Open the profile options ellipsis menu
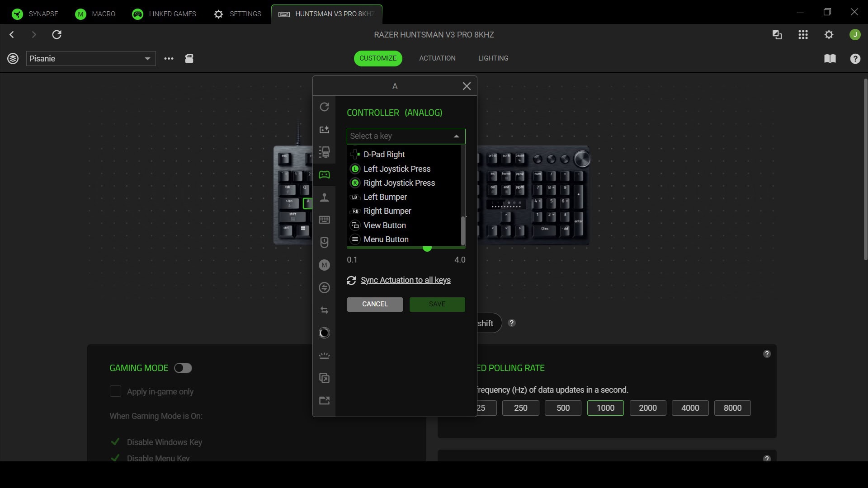 [168, 59]
